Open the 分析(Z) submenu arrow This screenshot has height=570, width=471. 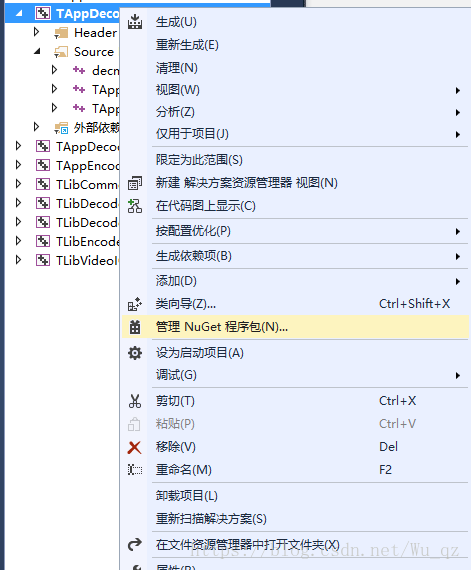[458, 113]
